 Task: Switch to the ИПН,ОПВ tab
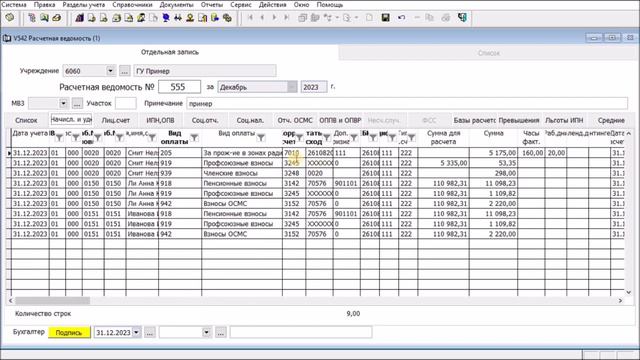point(160,120)
